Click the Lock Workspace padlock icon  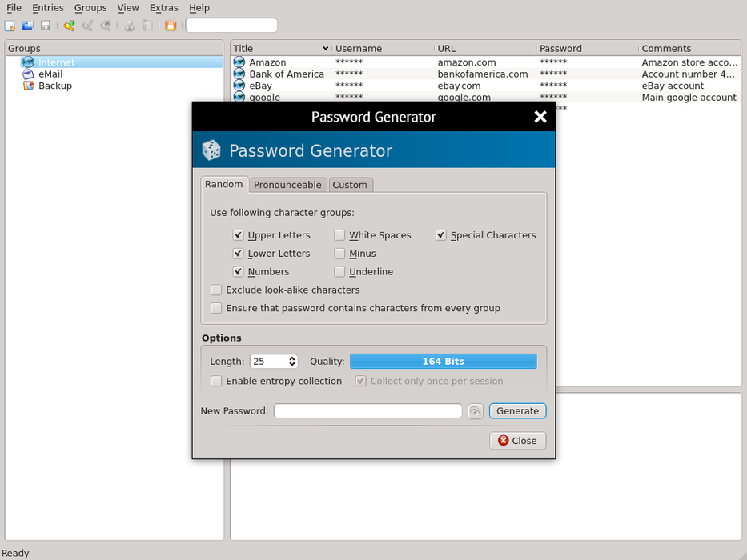(x=171, y=26)
